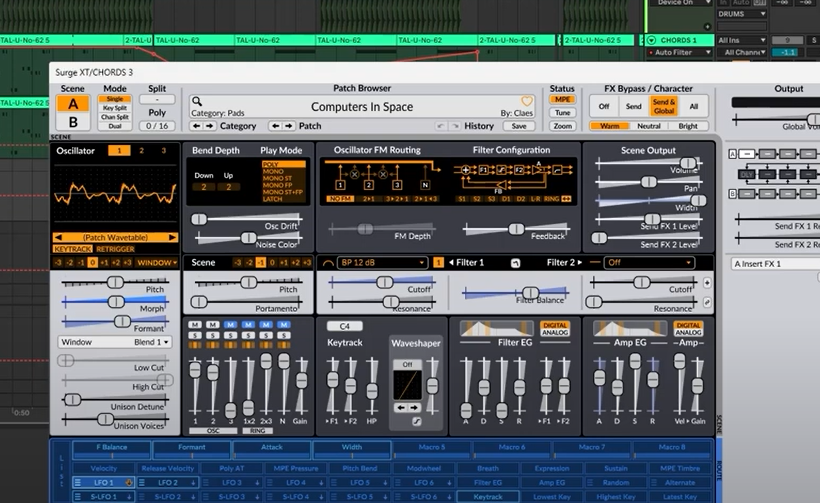Go to the previous category arrow
820x503 pixels.
click(x=196, y=126)
